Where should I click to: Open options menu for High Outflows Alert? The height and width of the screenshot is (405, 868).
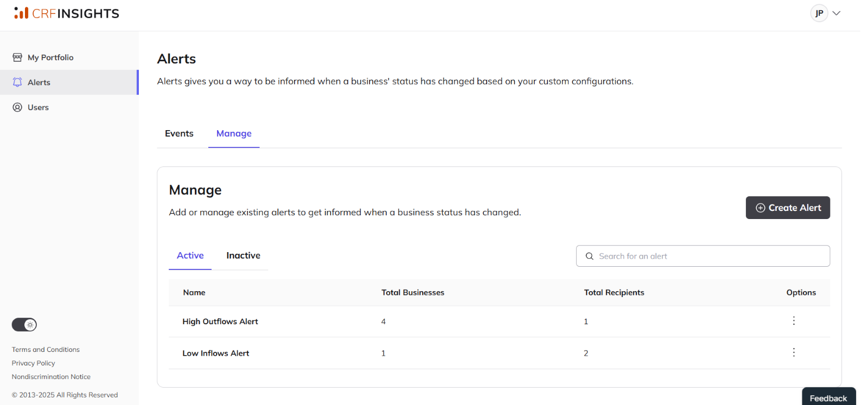coord(794,321)
